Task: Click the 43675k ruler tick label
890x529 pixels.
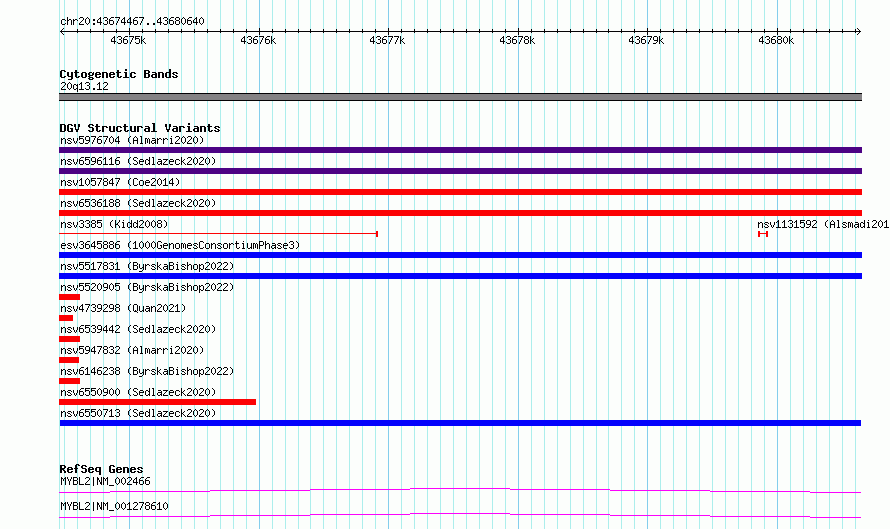Action: [128, 40]
